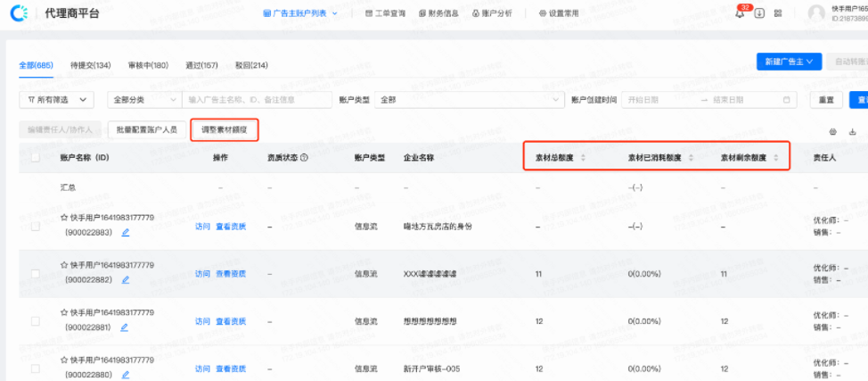Switch to 审核中(180) tab

tap(148, 65)
